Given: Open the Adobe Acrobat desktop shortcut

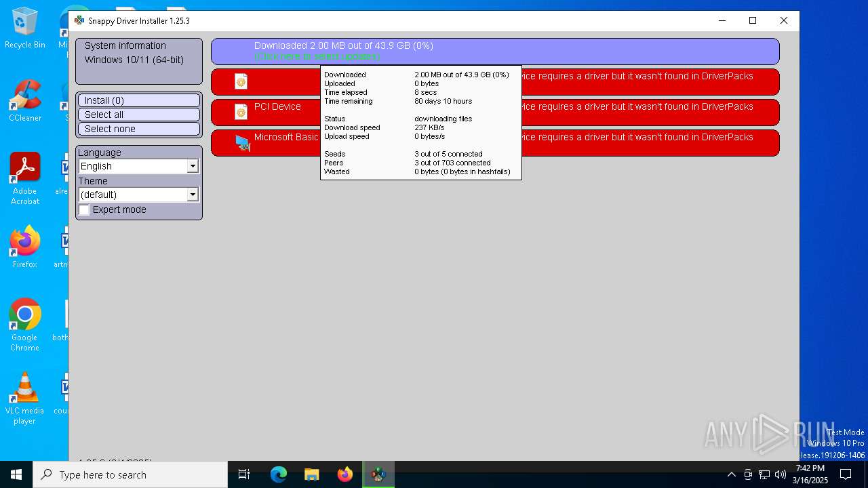Looking at the screenshot, I should pyautogui.click(x=25, y=179).
